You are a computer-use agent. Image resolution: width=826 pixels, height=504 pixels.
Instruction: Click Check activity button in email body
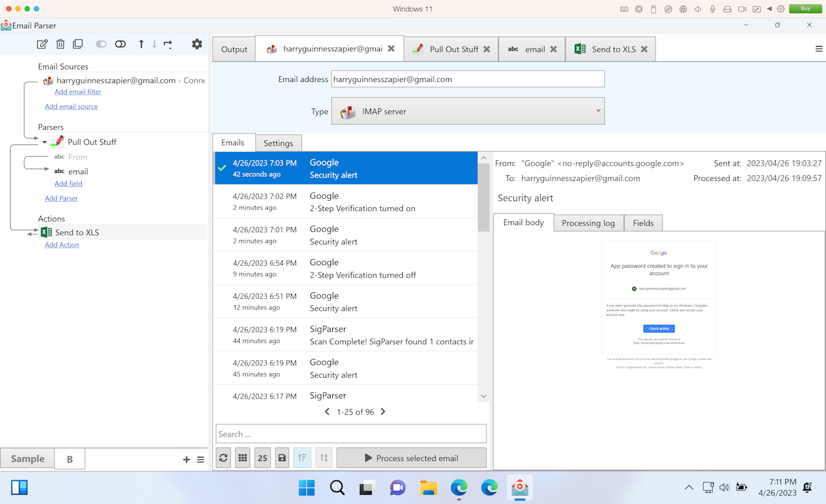(659, 328)
